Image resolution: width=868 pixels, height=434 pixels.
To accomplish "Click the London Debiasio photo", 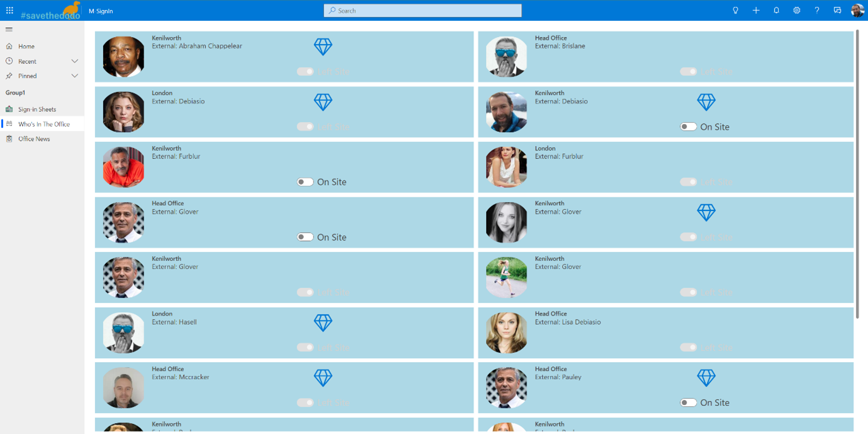I will coord(123,112).
